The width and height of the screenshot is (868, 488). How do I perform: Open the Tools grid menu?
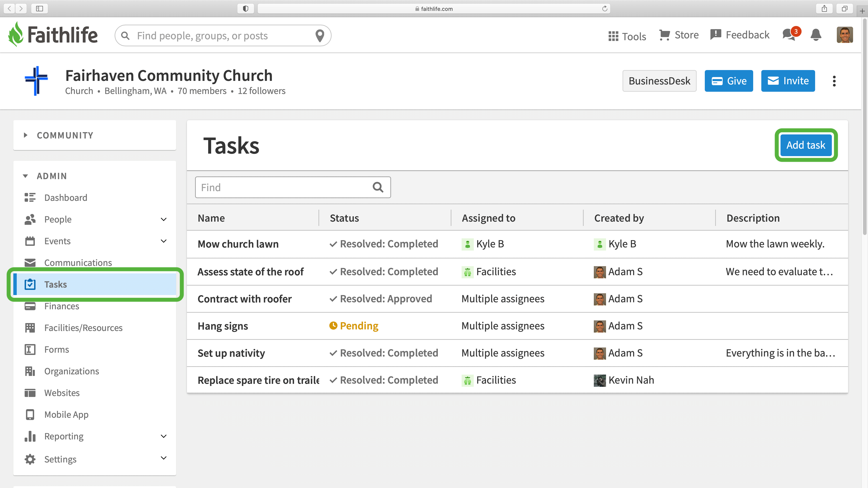point(627,36)
